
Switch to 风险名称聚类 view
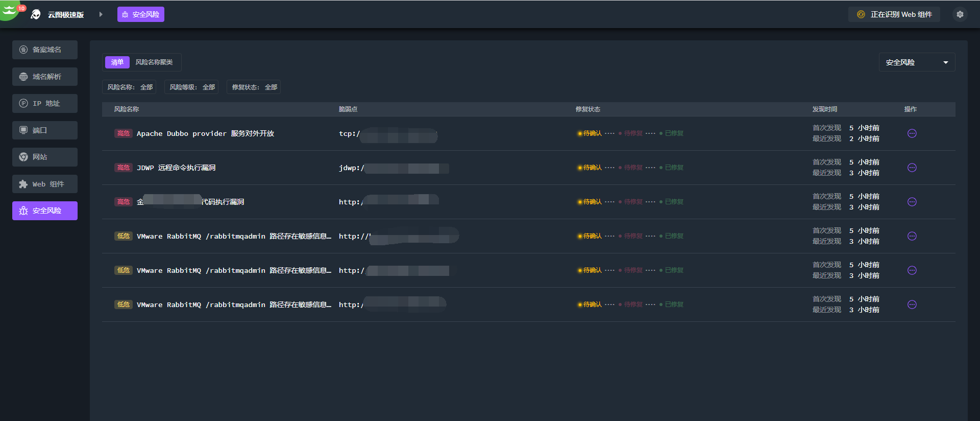point(154,62)
